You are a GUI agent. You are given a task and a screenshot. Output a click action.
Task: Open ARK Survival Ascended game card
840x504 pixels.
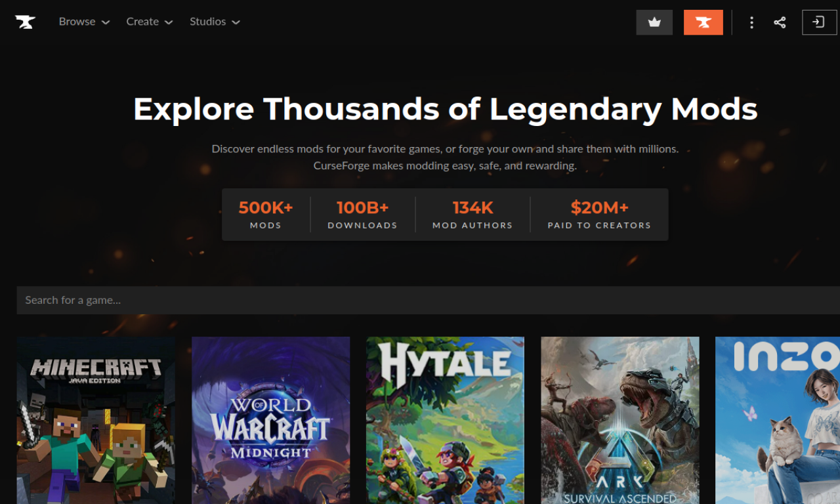point(620,420)
